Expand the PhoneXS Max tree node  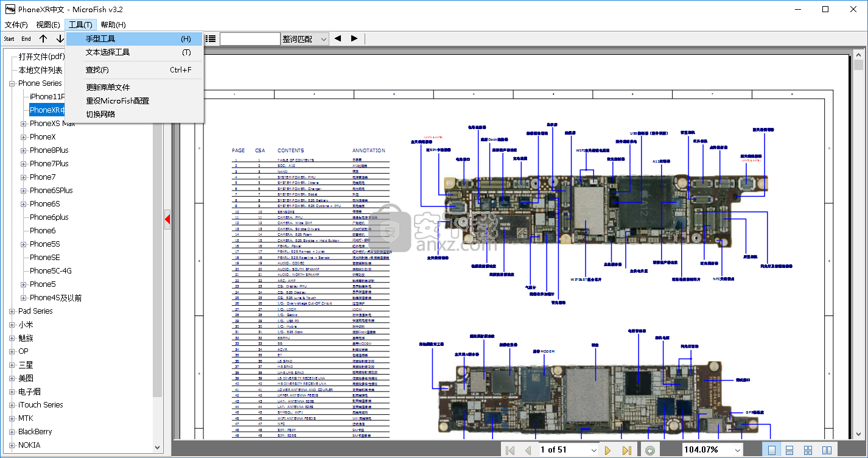[24, 124]
